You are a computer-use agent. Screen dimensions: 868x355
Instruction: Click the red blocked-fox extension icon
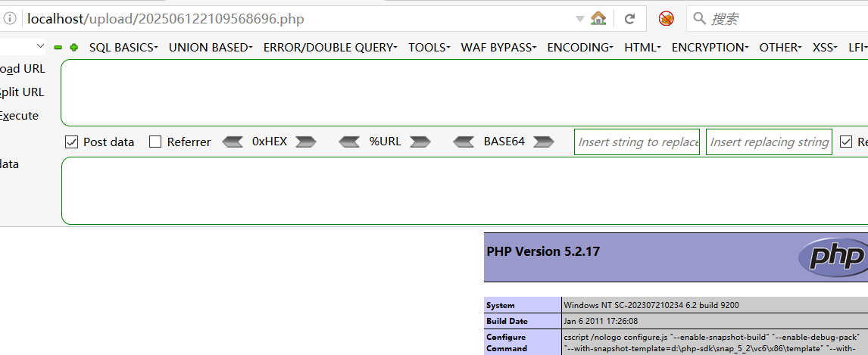point(667,19)
